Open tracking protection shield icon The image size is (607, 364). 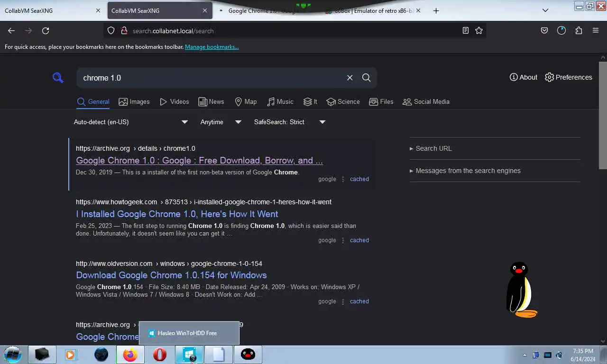point(111,31)
